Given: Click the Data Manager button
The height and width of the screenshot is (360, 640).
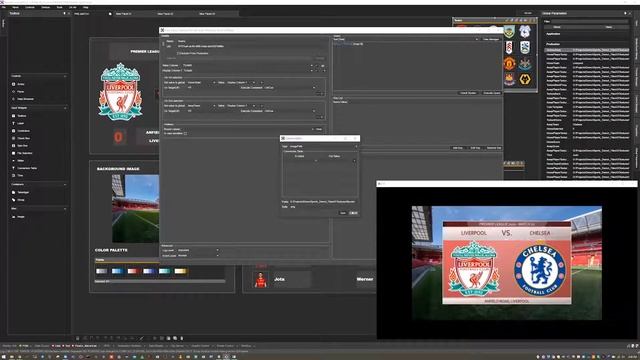Looking at the screenshot, I should [x=491, y=39].
